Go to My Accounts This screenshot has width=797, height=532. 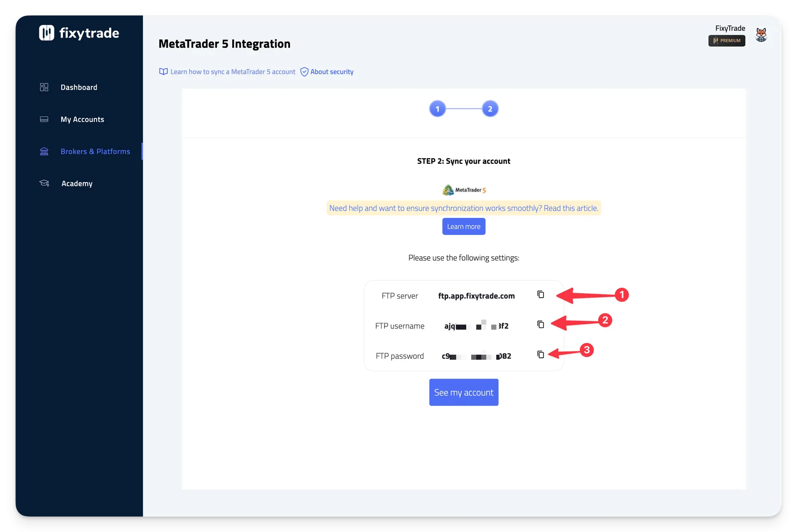82,119
